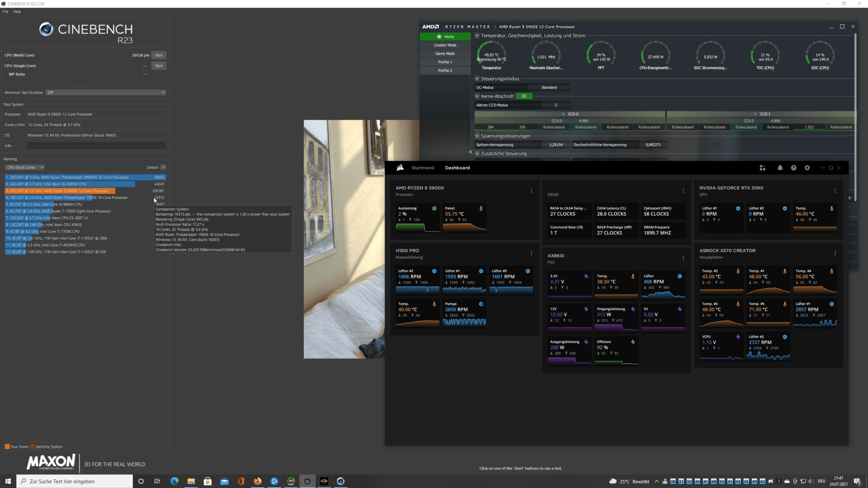Viewport: 868px width, 488px height.
Task: Click thermometer icon on Temp. #4 tile
Action: (831, 271)
